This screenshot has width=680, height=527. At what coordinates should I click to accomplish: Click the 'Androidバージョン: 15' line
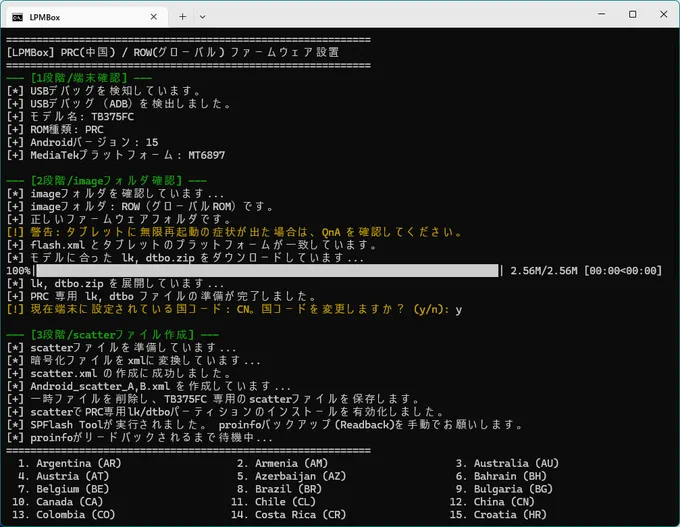[x=82, y=142]
